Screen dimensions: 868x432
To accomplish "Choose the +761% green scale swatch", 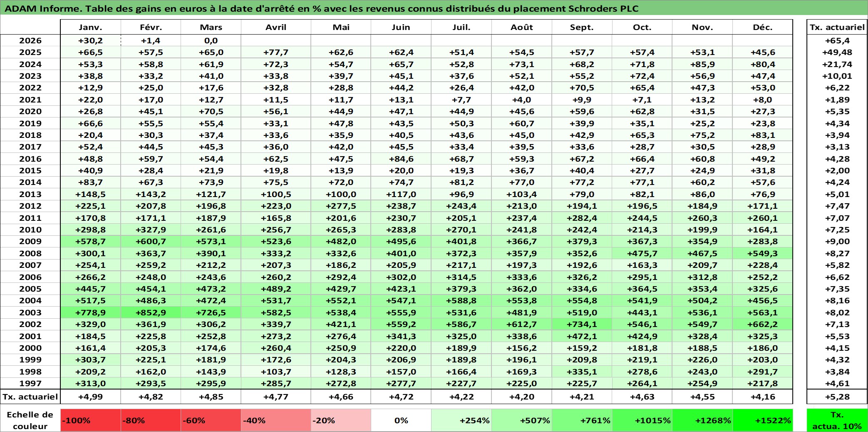I will click(x=582, y=420).
